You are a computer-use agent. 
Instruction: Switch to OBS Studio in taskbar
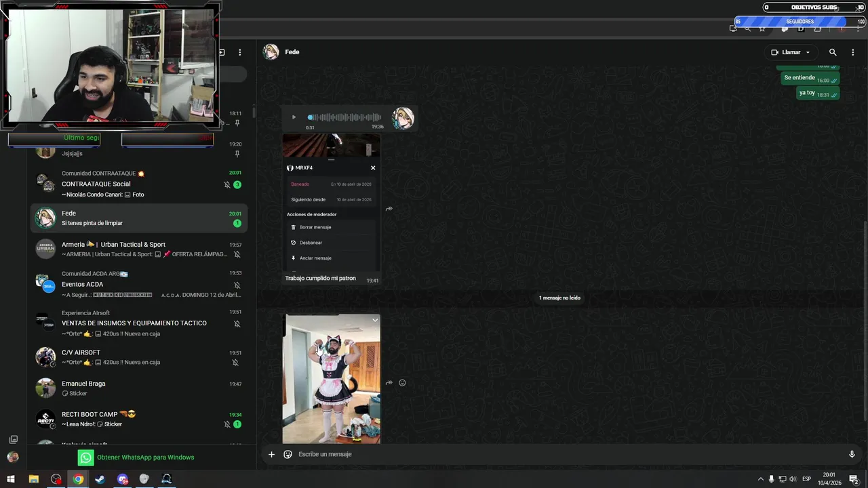click(x=56, y=479)
